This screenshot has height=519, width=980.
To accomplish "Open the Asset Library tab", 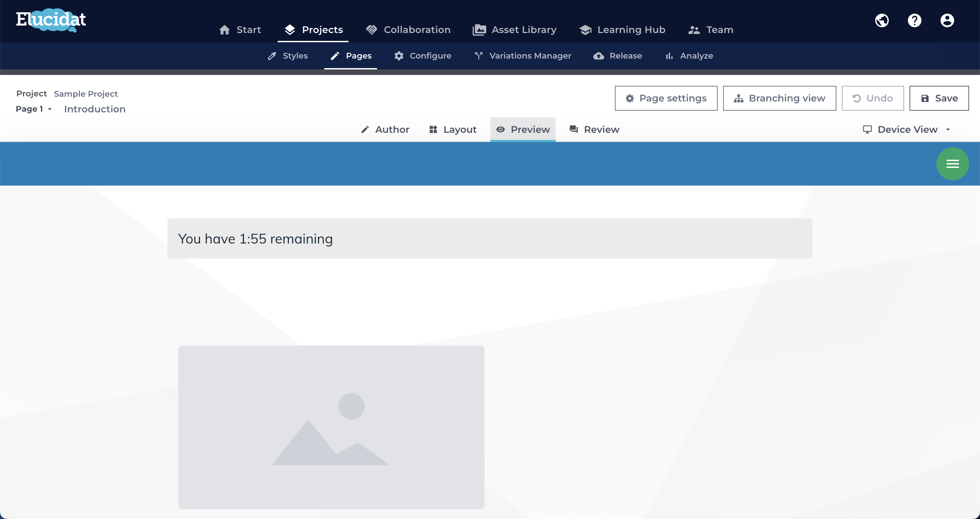I will (x=514, y=30).
